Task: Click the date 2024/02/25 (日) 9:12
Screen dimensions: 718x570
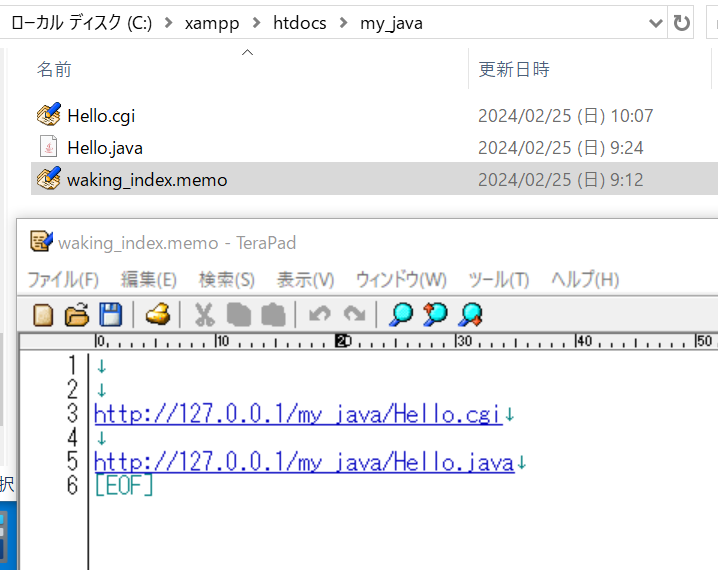Action: click(560, 180)
